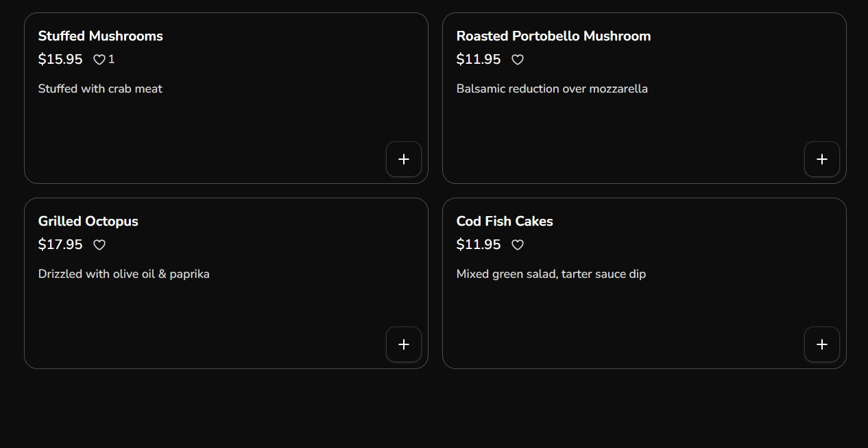Add Stuffed Mushrooms with the plus button
Screen dimensions: 868x448
point(404,159)
